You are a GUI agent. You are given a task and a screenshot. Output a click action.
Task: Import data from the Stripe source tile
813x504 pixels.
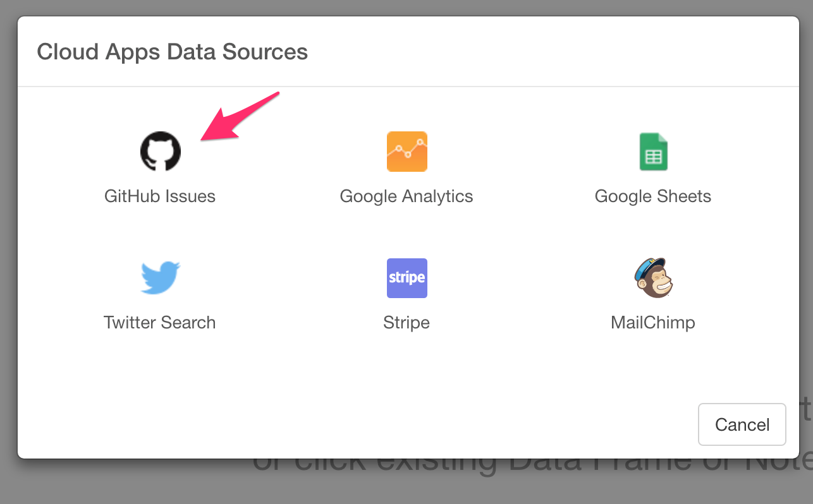(x=406, y=295)
